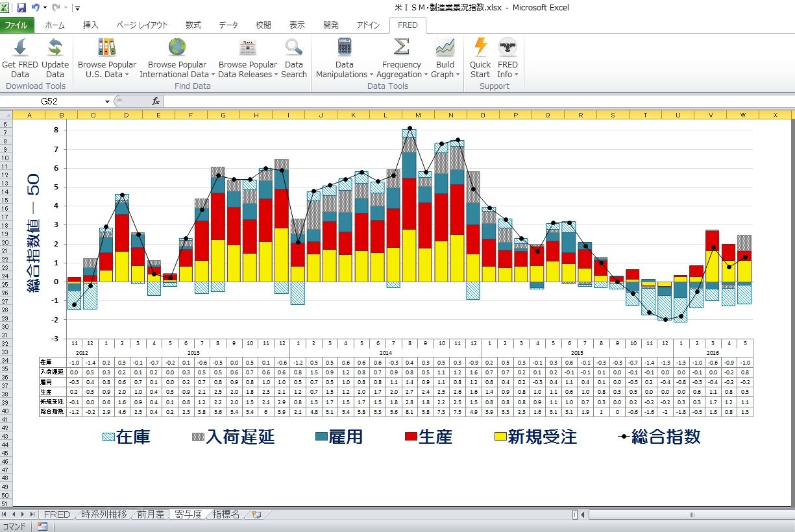Select 生産 legend entry in chart
The height and width of the screenshot is (532, 795).
coord(428,437)
